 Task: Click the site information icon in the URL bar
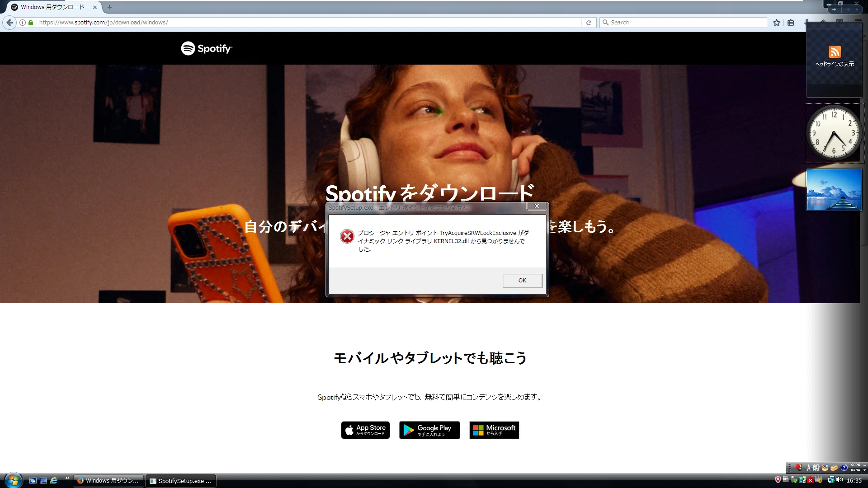coord(23,22)
